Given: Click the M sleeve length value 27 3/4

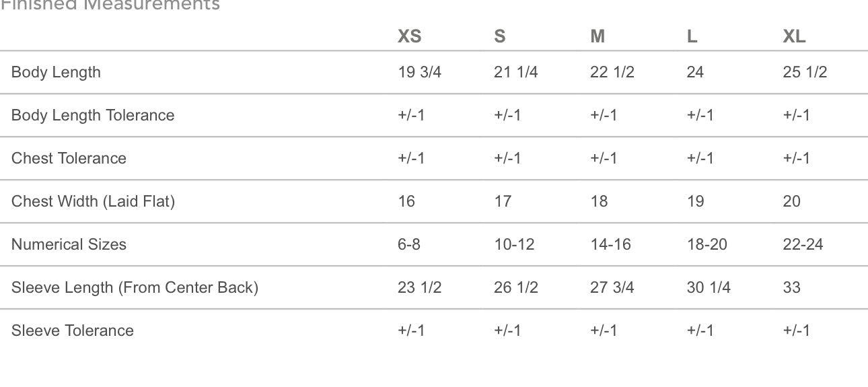Looking at the screenshot, I should point(612,287).
